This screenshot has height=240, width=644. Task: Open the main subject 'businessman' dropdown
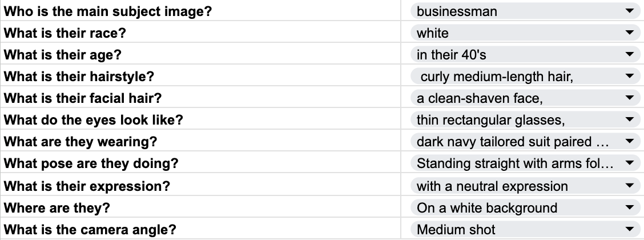[x=630, y=11]
